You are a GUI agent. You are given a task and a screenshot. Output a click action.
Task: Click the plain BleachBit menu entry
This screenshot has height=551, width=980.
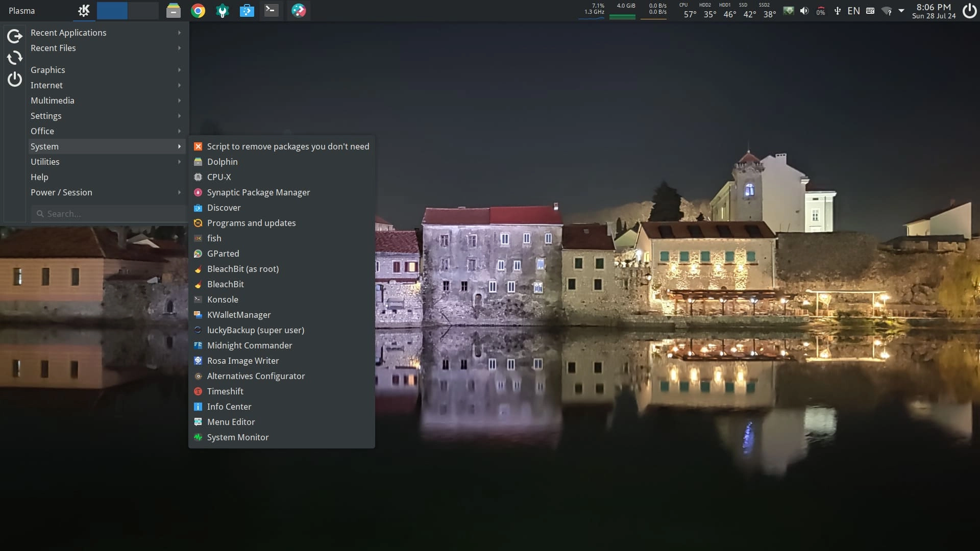coord(282,284)
